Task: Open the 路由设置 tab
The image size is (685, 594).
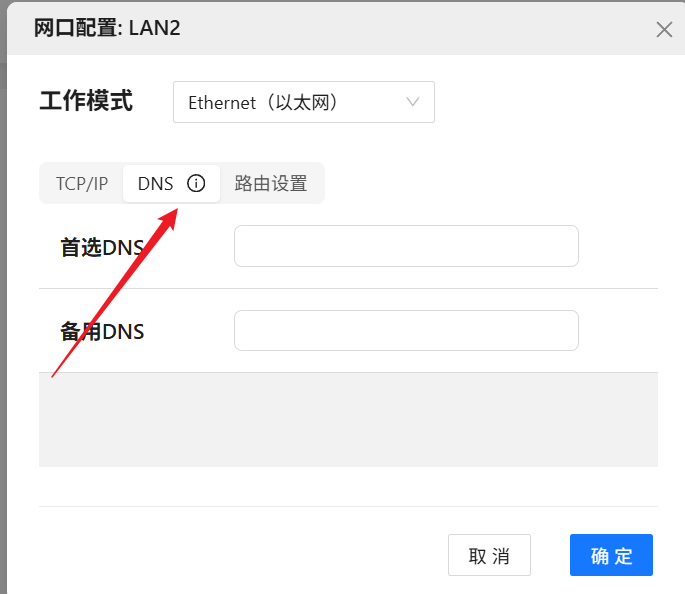Action: click(x=271, y=184)
